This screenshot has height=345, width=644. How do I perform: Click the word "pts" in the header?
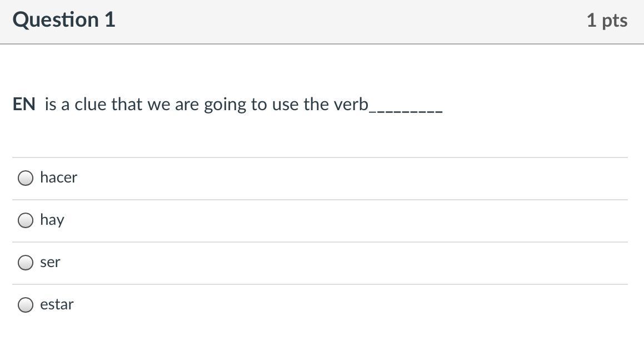pyautogui.click(x=615, y=21)
